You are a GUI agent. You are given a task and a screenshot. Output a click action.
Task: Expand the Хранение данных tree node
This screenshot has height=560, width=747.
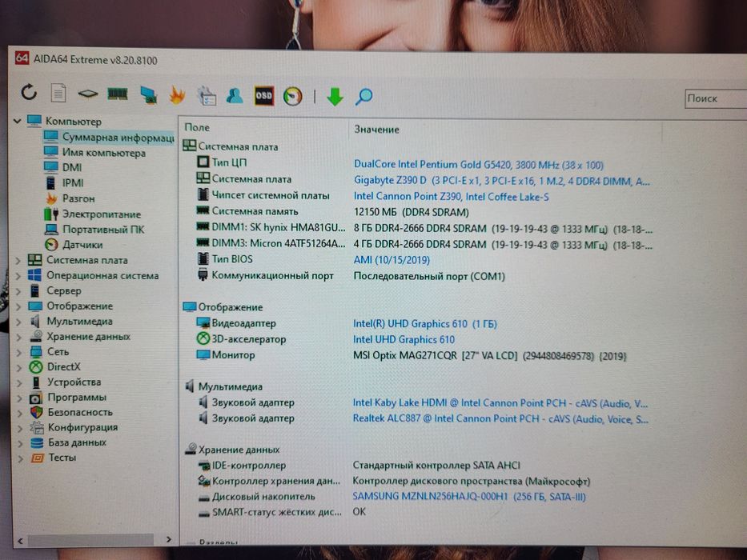(x=18, y=337)
